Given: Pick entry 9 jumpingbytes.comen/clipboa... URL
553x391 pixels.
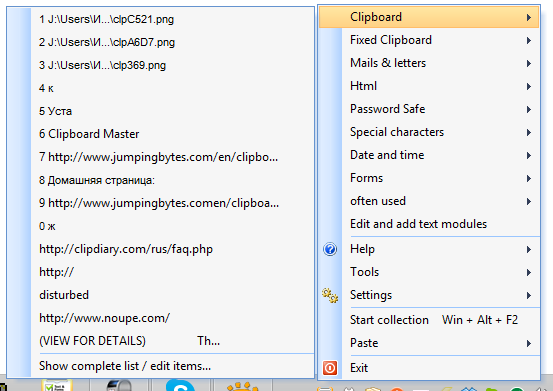Looking at the screenshot, I should pos(160,203).
